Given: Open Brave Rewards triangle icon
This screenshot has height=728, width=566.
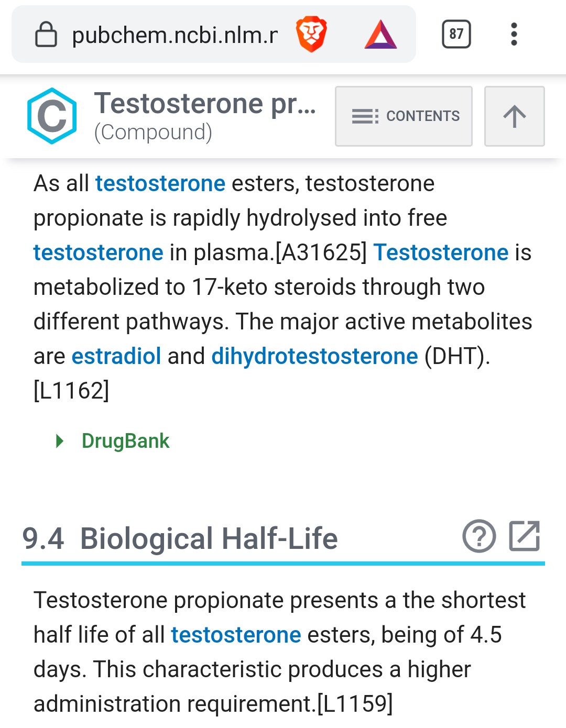Looking at the screenshot, I should (x=380, y=35).
